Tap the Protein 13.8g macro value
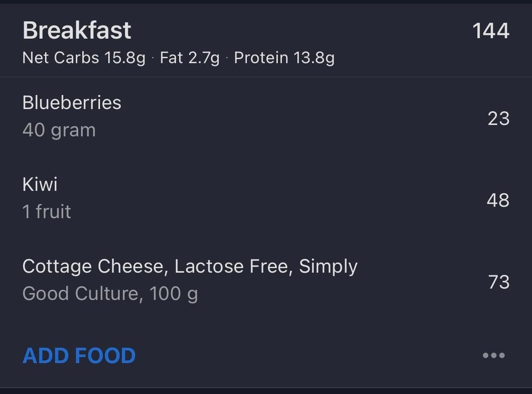This screenshot has height=394, width=532. [x=284, y=58]
